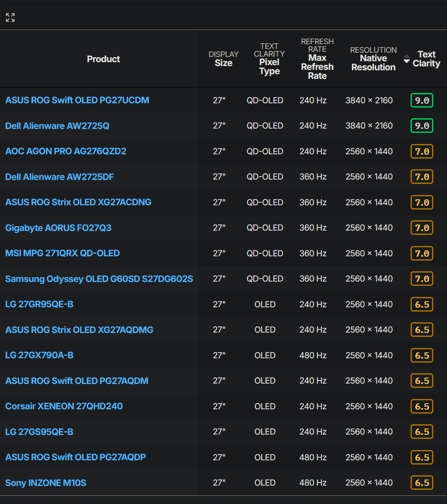Screen dimensions: 447x504
Task: Open ASUS ROG Swift OLED PG27UCDM link
Action: click(77, 100)
